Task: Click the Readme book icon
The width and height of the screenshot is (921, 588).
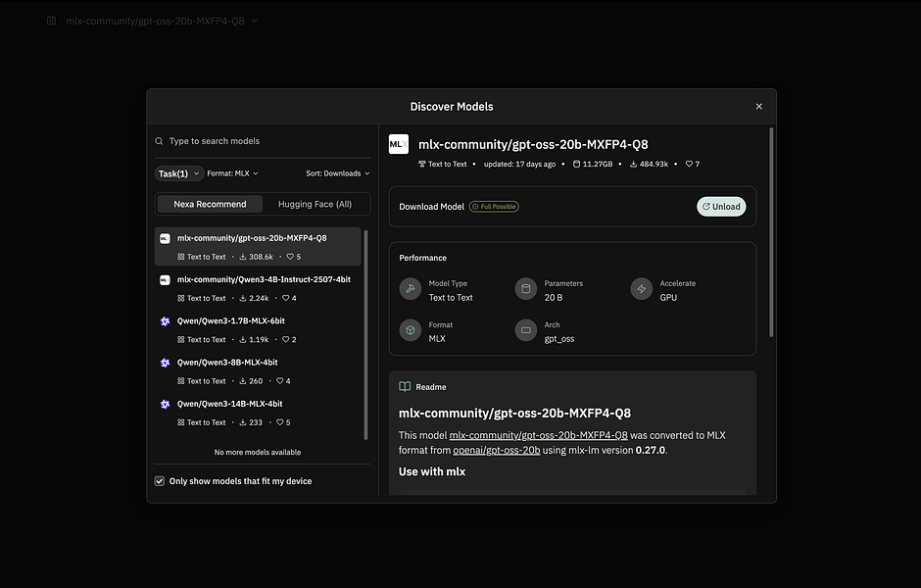Action: [x=404, y=385]
